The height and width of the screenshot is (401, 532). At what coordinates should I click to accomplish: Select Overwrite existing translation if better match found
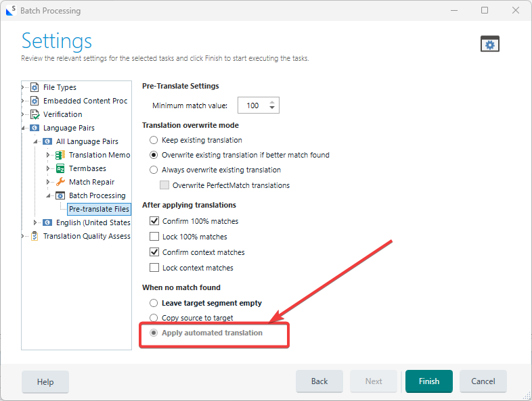(154, 155)
